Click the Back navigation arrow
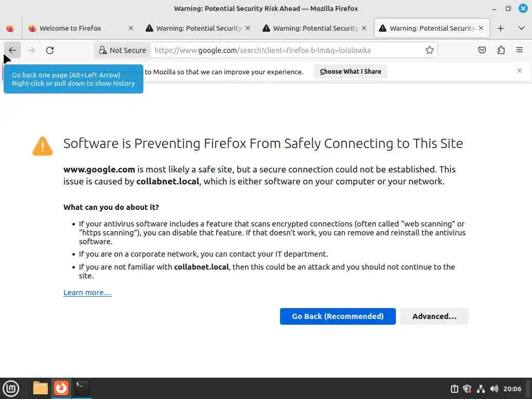This screenshot has width=532, height=399. click(x=12, y=50)
